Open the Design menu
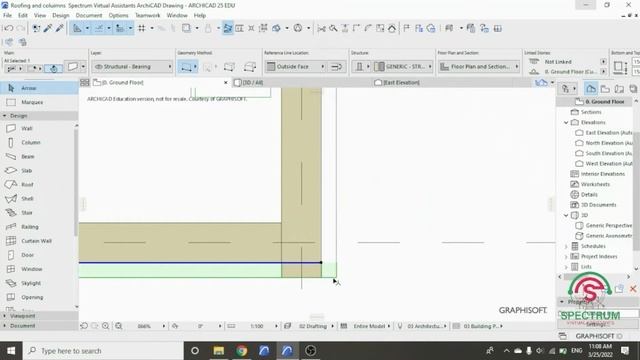 pos(61,16)
